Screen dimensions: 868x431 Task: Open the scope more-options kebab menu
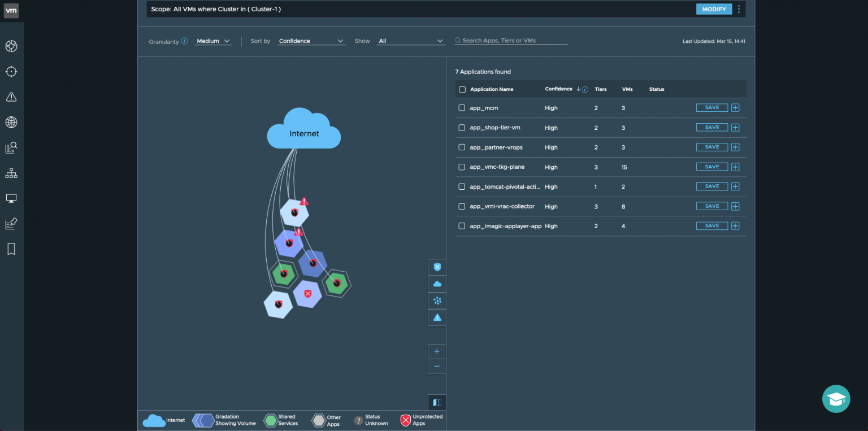739,9
